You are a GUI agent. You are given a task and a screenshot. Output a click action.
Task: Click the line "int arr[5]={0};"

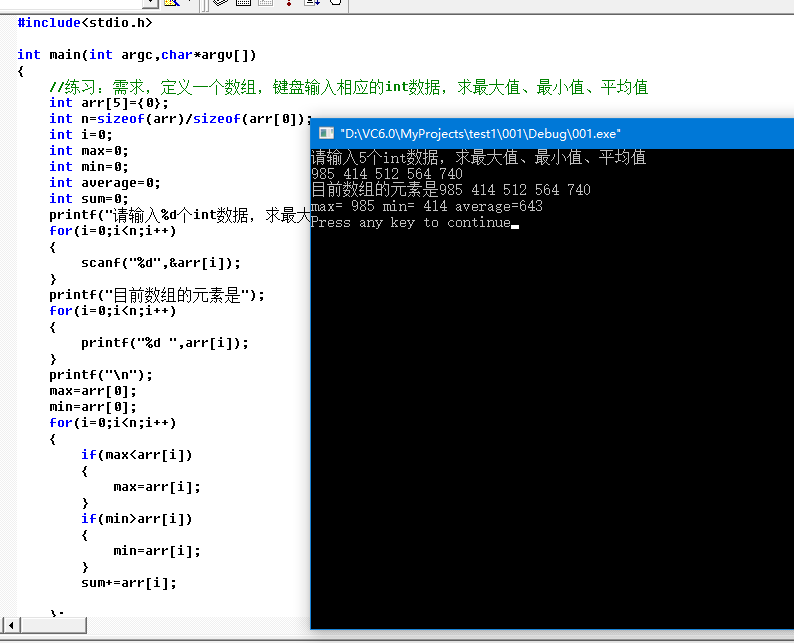[109, 103]
